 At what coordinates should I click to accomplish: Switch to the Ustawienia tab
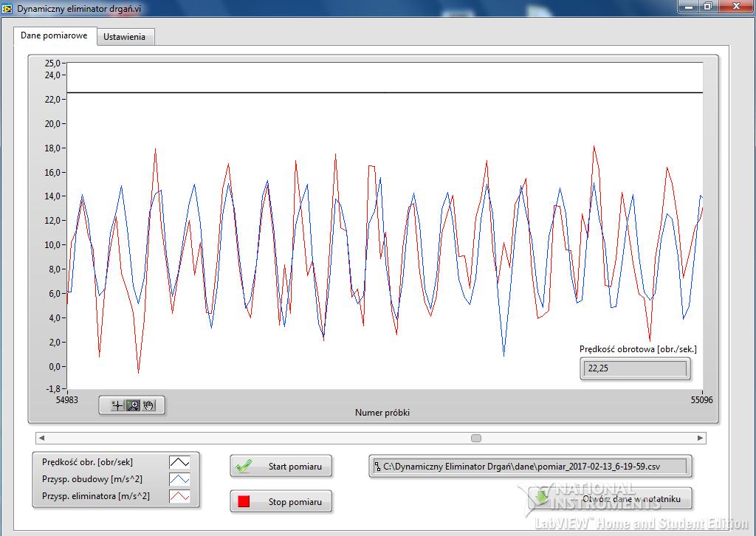(124, 37)
